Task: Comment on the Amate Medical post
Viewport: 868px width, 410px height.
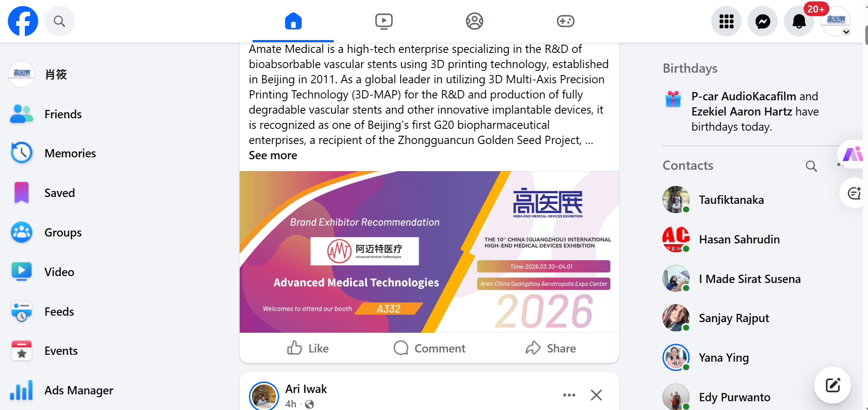Action: click(x=429, y=348)
